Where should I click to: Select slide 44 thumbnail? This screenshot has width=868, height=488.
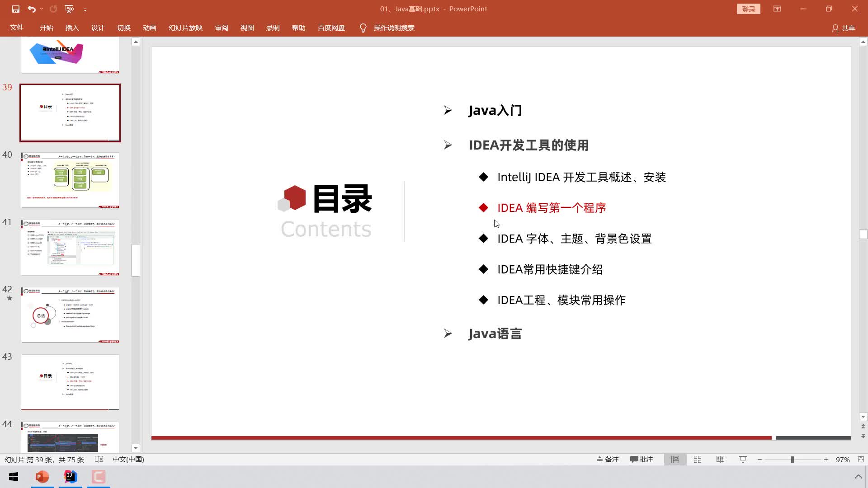tap(70, 437)
